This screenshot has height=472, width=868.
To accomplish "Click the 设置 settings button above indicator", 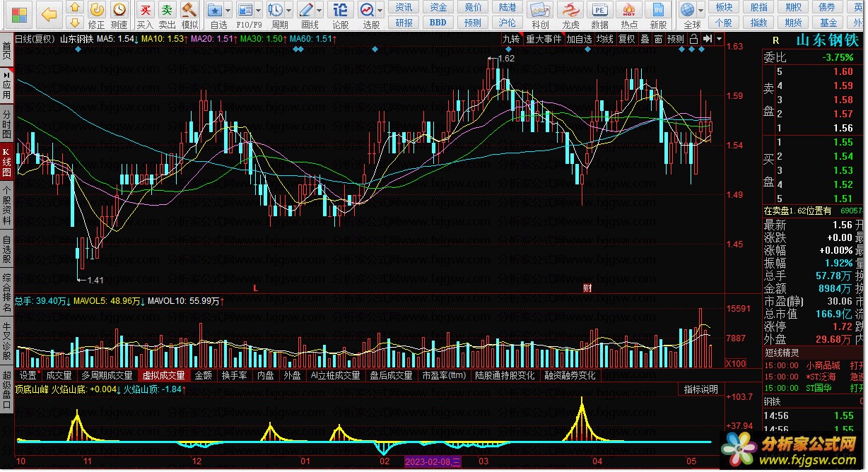I will coord(28,375).
